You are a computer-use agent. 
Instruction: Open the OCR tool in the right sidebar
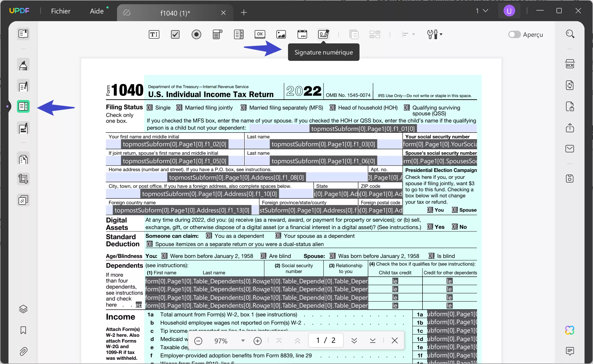coord(570,63)
